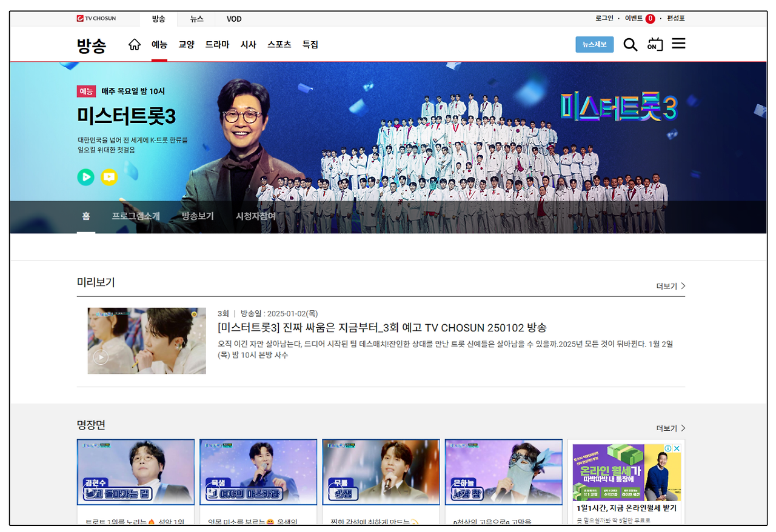The width and height of the screenshot is (776, 532).
Task: Click the 미리보기 section heading
Action: [96, 282]
